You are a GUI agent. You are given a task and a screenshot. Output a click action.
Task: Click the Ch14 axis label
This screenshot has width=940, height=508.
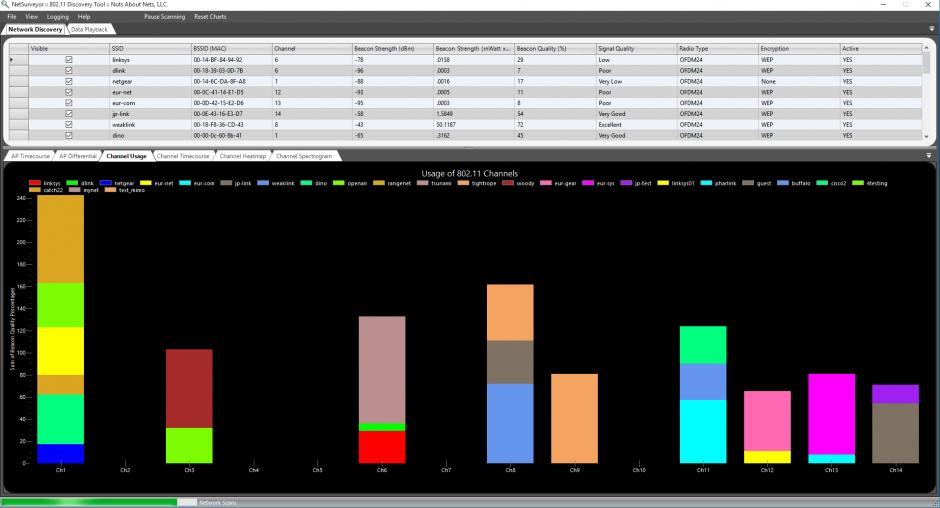coord(895,470)
